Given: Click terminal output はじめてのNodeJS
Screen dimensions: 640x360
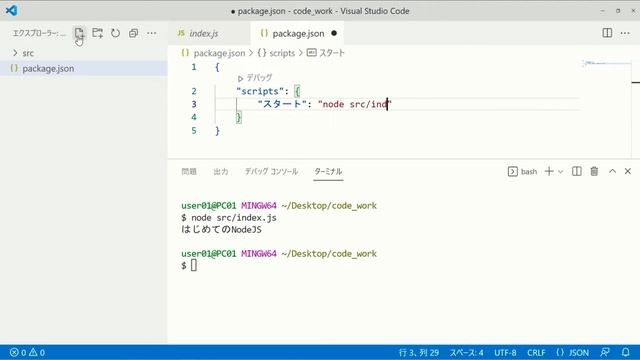Looking at the screenshot, I should [x=222, y=229].
